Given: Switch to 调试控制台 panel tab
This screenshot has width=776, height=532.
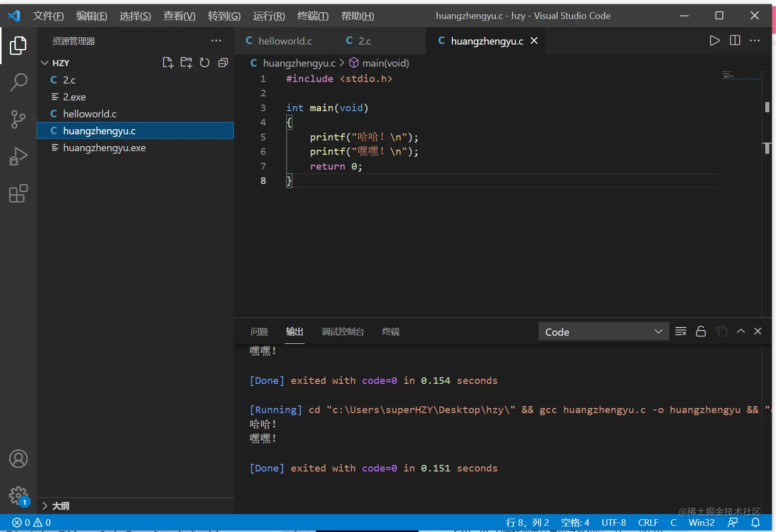Looking at the screenshot, I should point(343,331).
